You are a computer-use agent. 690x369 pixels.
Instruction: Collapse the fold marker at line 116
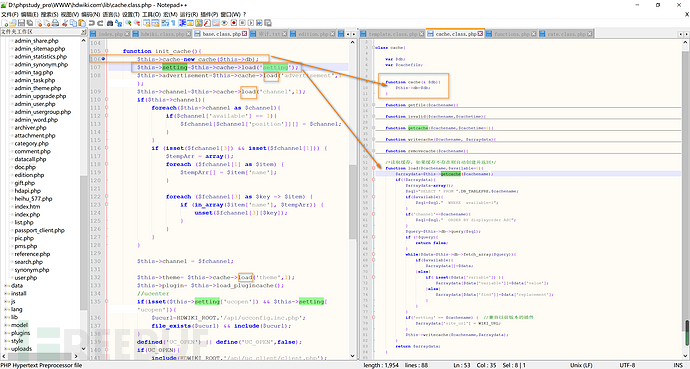106,148
